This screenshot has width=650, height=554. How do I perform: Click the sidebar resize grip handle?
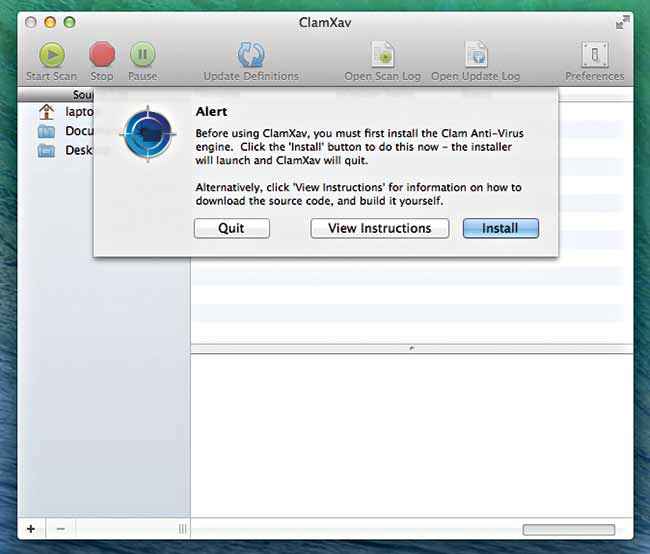click(x=182, y=529)
